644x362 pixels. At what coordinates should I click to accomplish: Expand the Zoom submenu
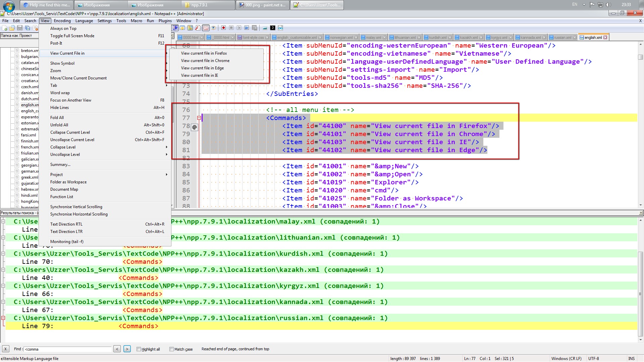coord(105,71)
